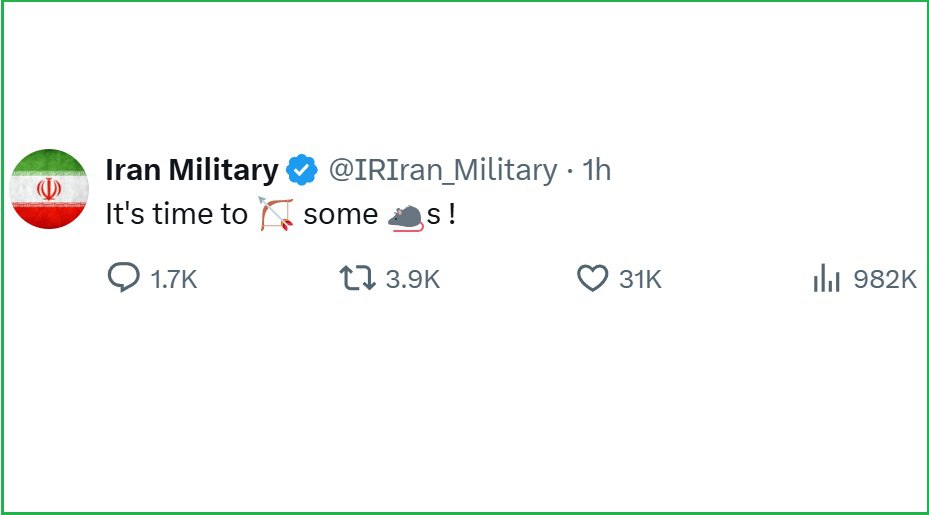Image resolution: width=929 pixels, height=515 pixels.
Task: Click the 31K likes count
Action: pos(640,279)
